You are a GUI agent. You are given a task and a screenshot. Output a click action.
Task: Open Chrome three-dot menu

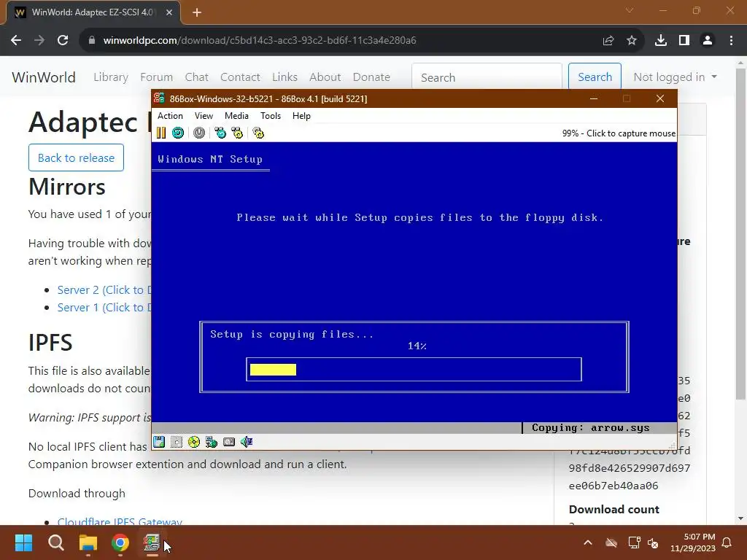coord(731,41)
